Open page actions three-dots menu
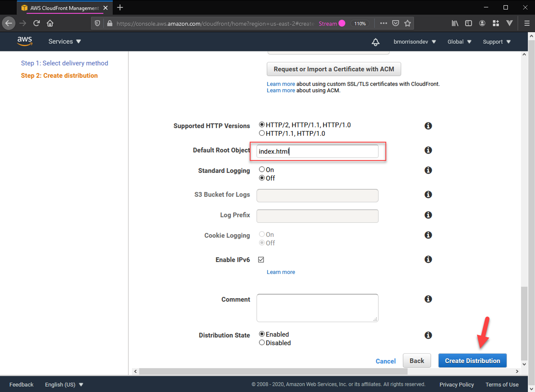Image resolution: width=535 pixels, height=392 pixels. [x=384, y=23]
